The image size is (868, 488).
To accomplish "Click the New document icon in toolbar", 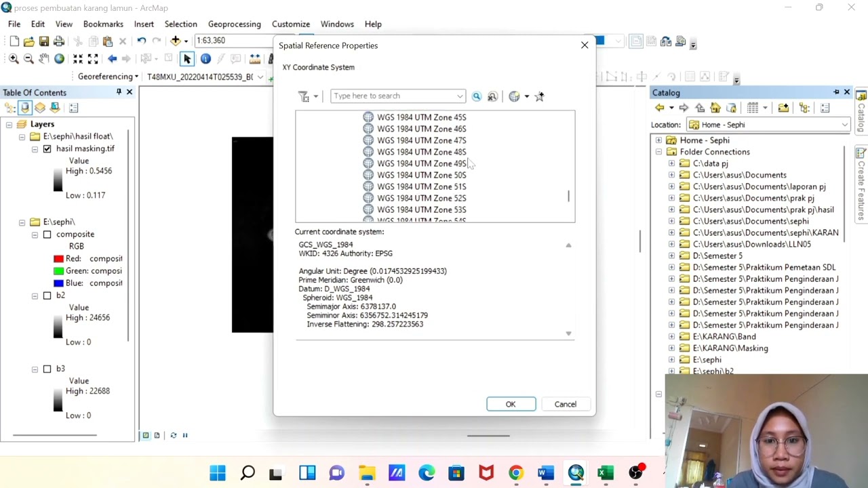I will [14, 41].
